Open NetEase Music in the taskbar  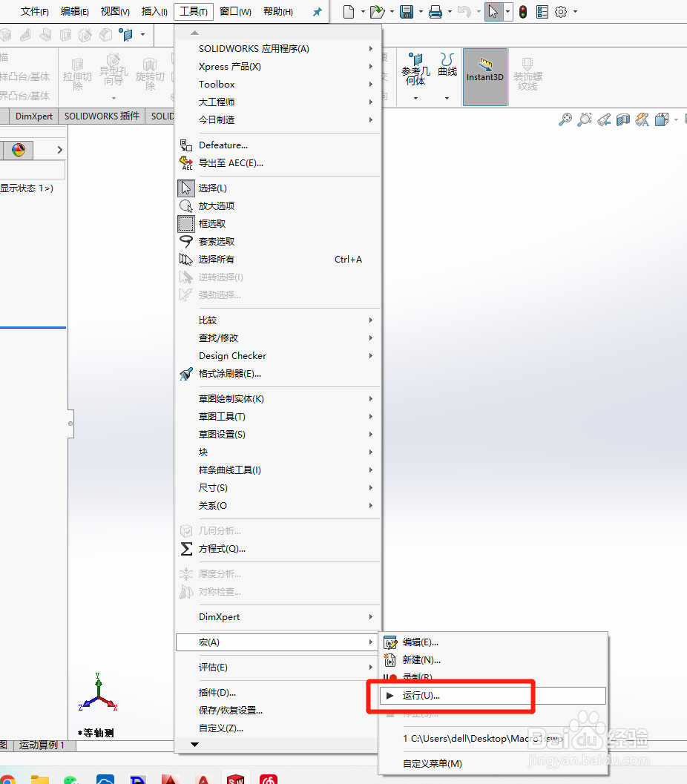(x=269, y=779)
